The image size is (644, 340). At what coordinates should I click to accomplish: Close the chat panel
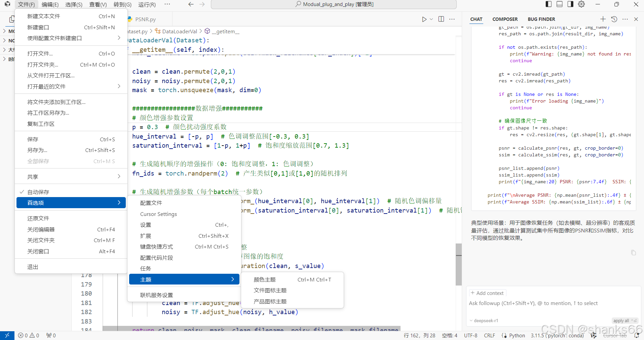tap(636, 19)
